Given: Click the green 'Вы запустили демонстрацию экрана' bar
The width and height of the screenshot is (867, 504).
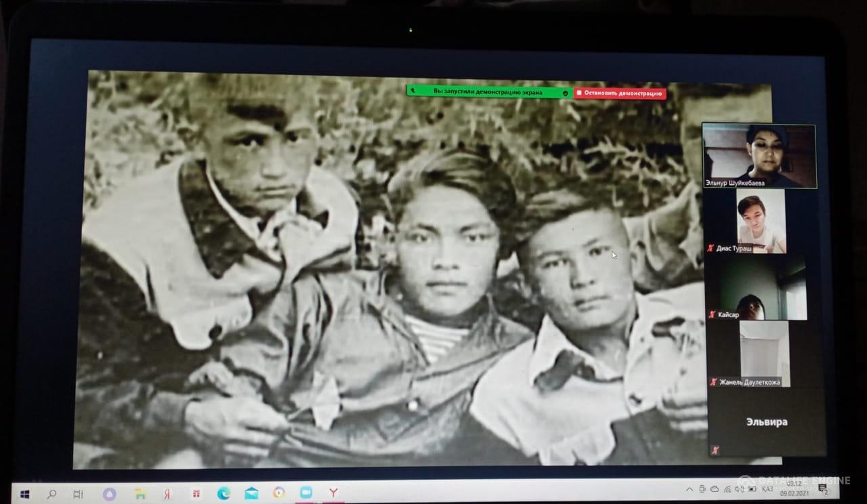Looking at the screenshot, I should coord(488,91).
